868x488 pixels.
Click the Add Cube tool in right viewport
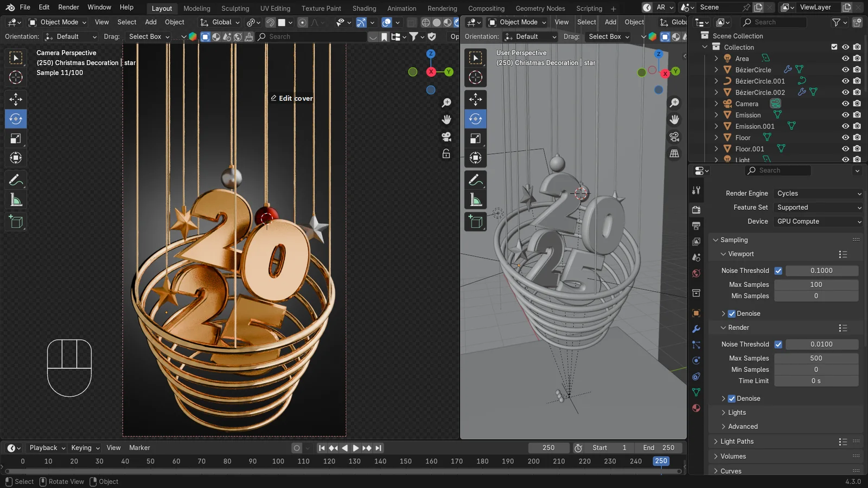point(476,222)
